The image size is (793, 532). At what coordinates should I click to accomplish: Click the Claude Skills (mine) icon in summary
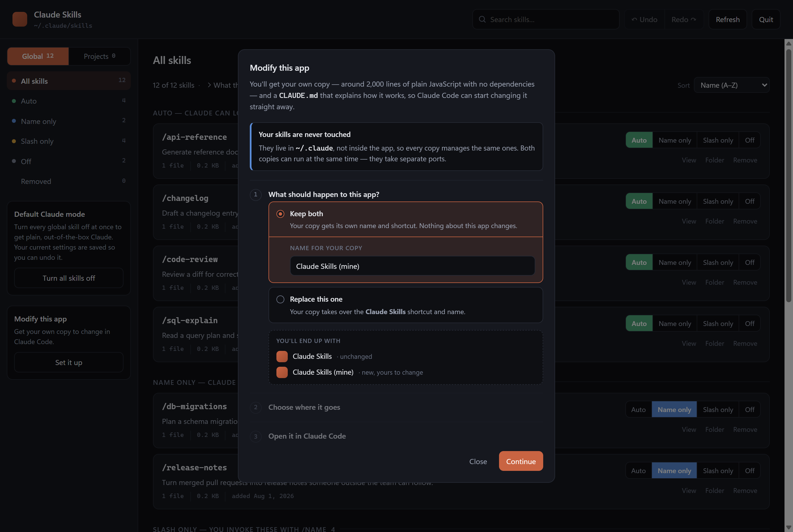282,372
